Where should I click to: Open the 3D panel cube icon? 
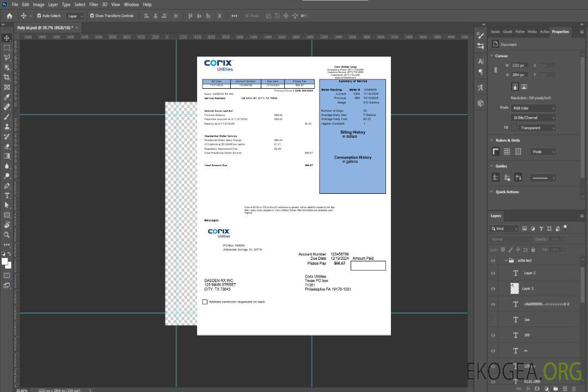point(481,103)
